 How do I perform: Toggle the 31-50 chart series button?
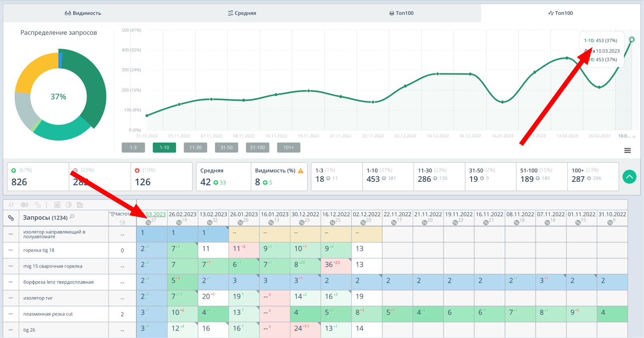tap(226, 147)
